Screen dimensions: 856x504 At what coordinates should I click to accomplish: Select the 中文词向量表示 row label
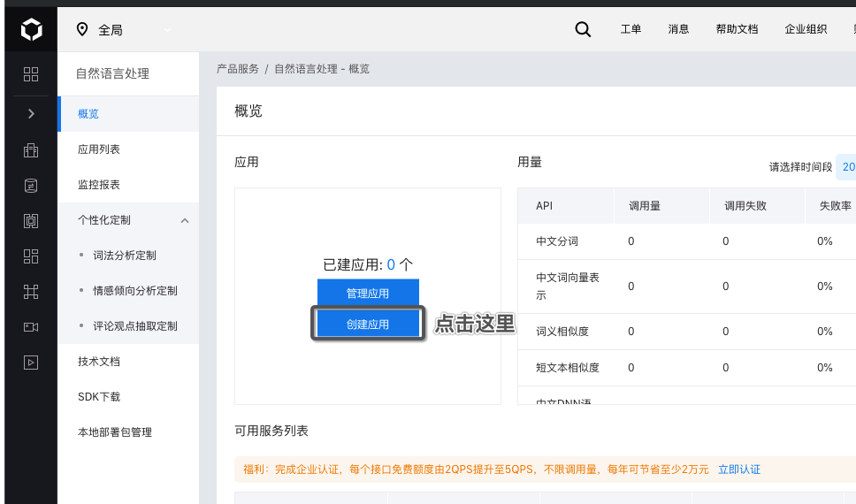[x=568, y=286]
